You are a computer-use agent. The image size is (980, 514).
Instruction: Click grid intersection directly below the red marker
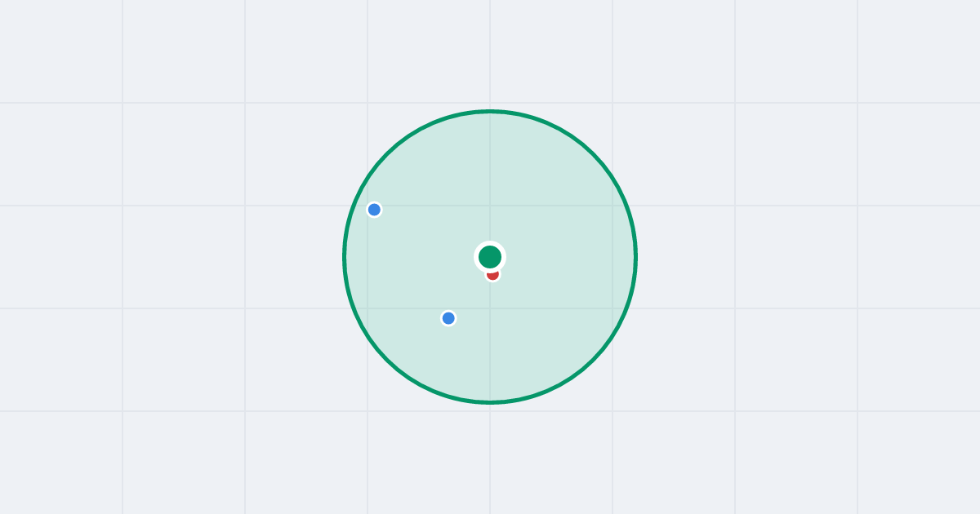point(490,308)
